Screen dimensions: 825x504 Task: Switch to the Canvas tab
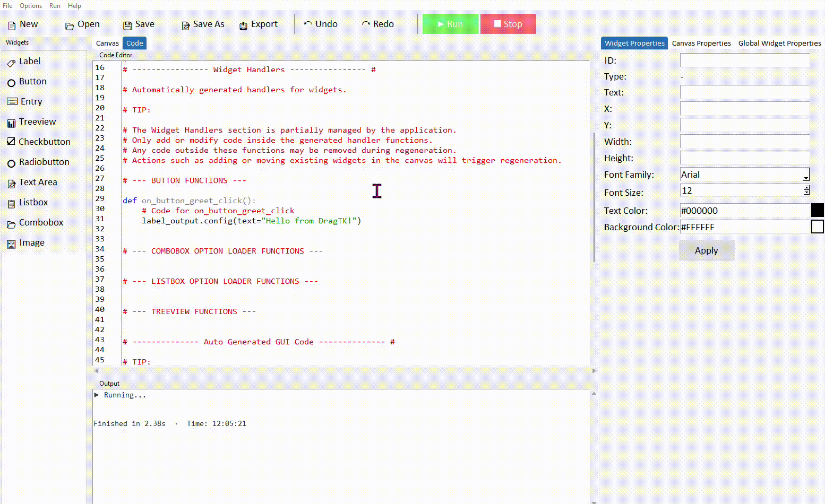pos(107,43)
